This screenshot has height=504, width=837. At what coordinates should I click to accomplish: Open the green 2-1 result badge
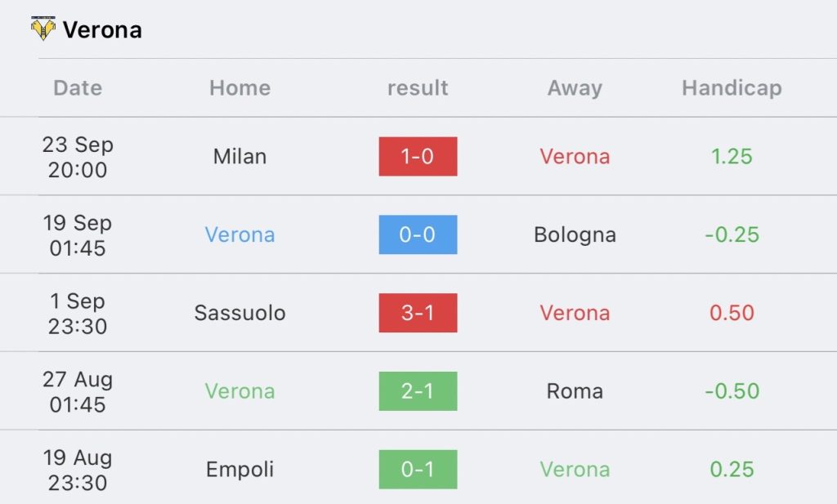coord(418,391)
